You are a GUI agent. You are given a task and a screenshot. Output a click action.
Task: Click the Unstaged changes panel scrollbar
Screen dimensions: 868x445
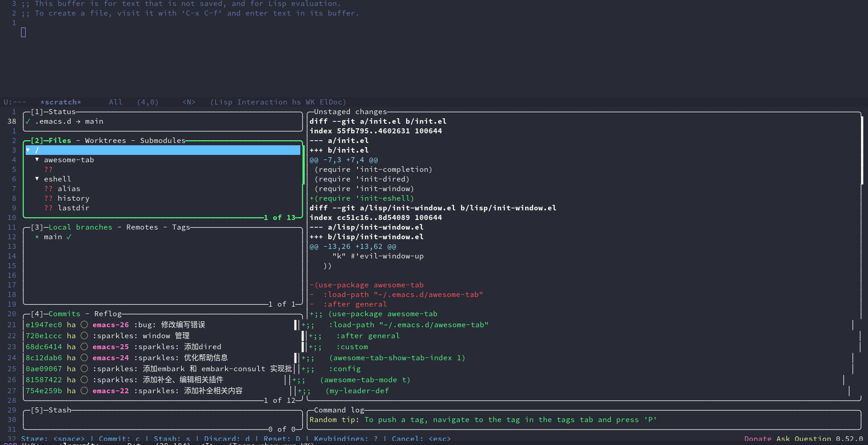click(x=863, y=150)
